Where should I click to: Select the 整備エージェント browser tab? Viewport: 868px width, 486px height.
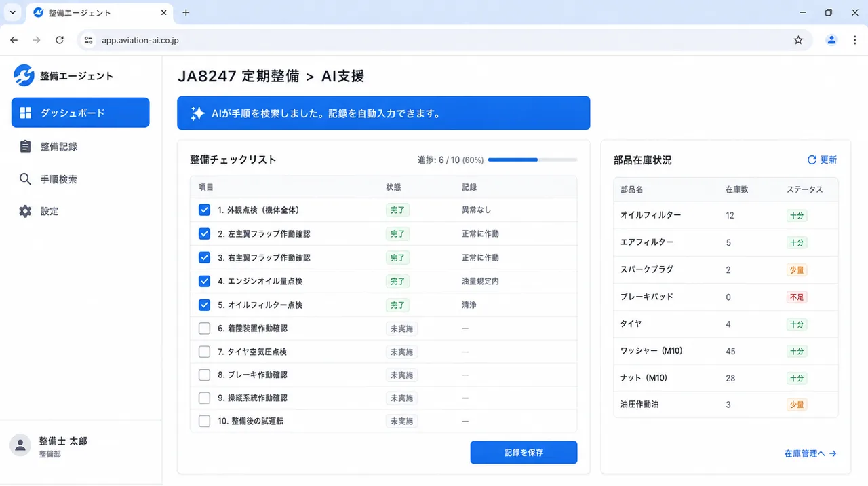coord(99,13)
